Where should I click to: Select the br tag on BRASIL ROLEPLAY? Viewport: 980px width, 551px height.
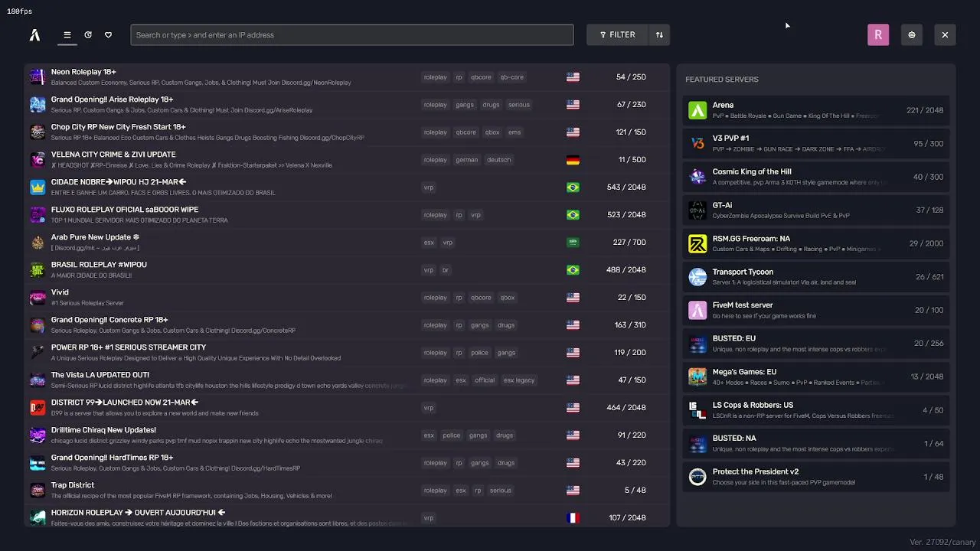pos(445,269)
